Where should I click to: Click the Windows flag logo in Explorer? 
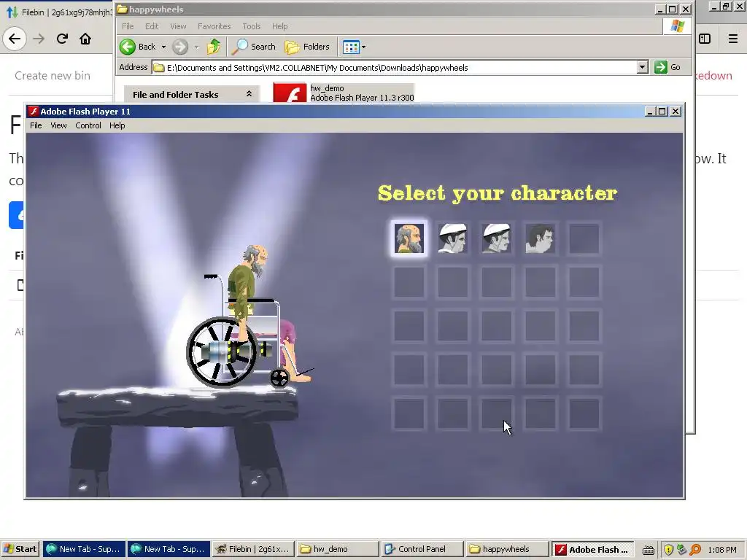[x=677, y=26]
